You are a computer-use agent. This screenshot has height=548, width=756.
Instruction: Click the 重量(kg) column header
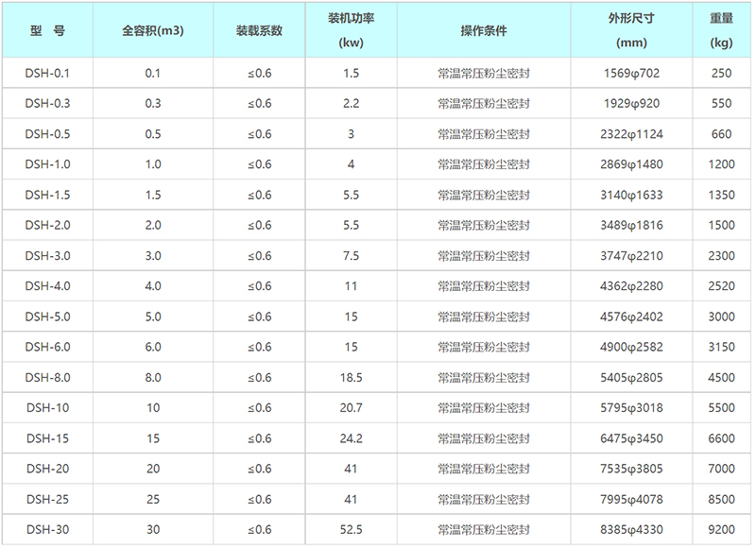point(721,28)
